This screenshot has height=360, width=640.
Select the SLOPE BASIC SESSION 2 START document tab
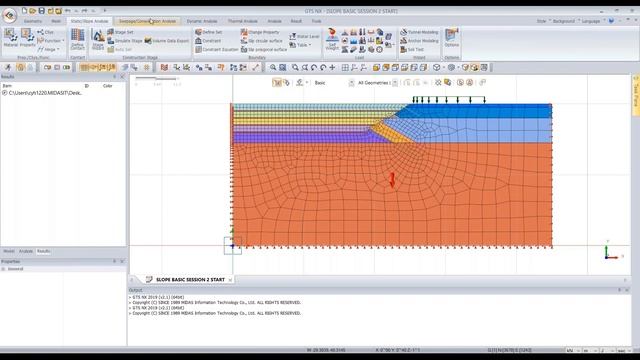point(190,280)
